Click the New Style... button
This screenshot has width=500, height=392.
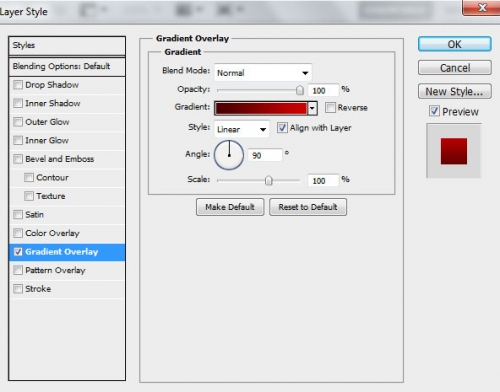455,91
